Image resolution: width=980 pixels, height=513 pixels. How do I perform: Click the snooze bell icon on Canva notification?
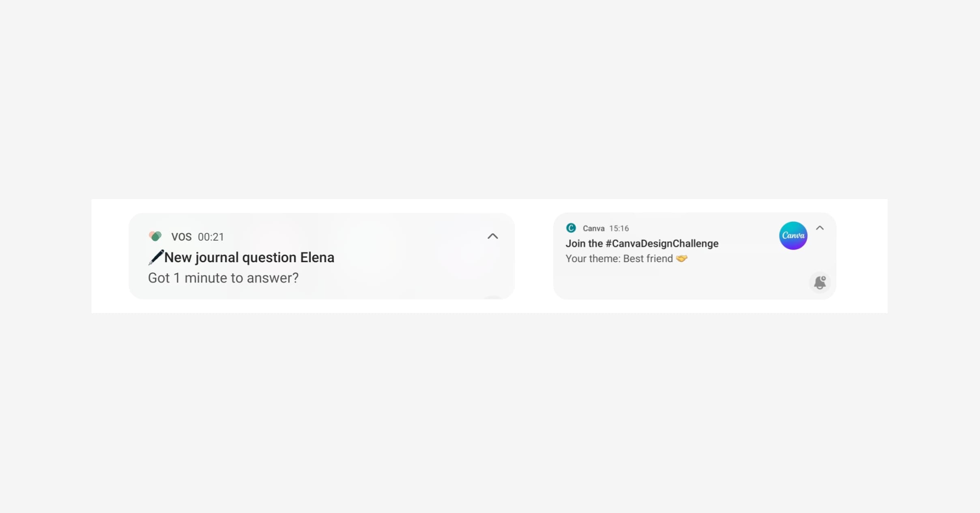(820, 282)
